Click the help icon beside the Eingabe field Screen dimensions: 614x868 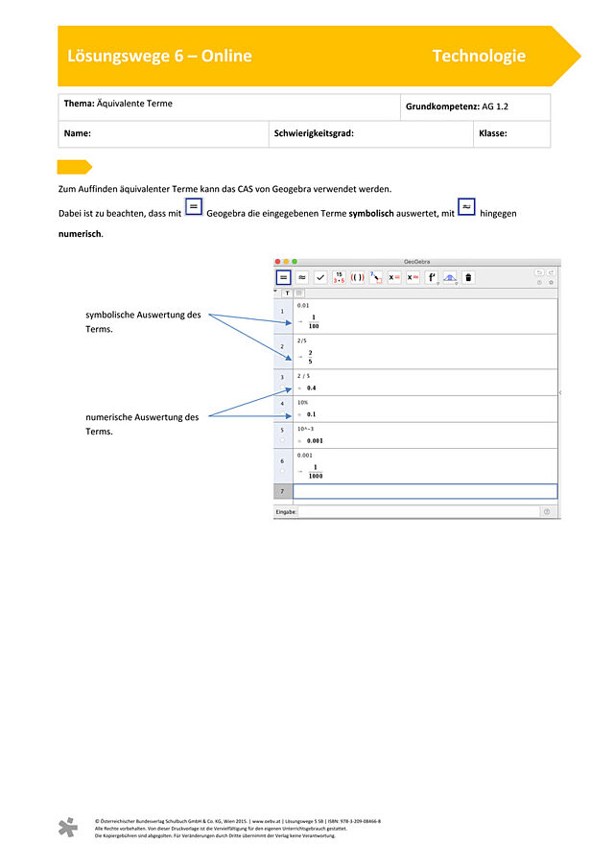point(547,512)
